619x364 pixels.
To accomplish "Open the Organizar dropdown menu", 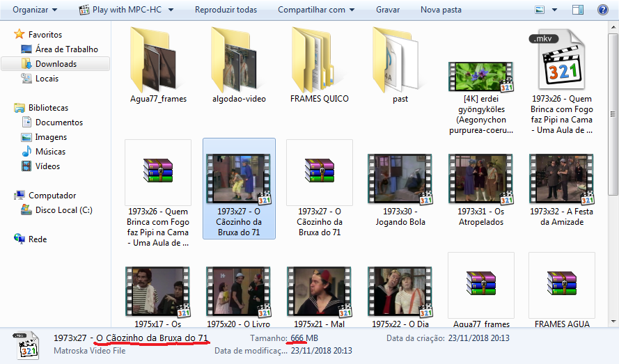I will coord(35,10).
